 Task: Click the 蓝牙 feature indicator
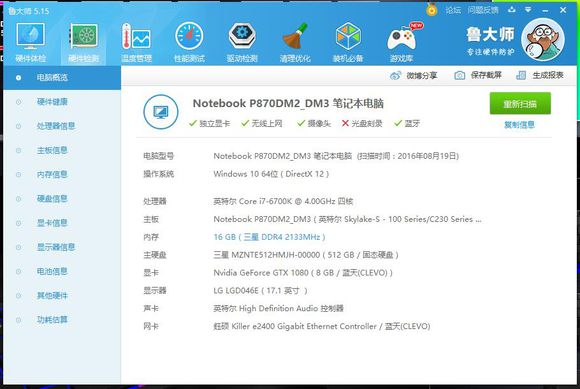pyautogui.click(x=407, y=124)
